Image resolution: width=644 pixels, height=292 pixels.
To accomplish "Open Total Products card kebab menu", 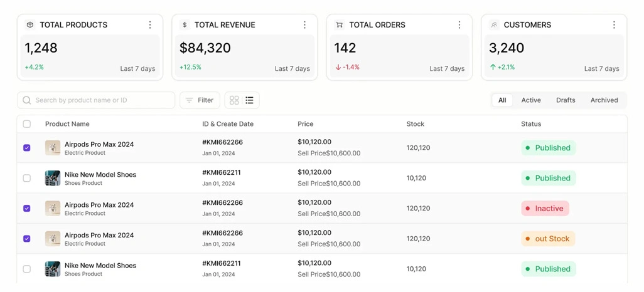I will [x=150, y=25].
